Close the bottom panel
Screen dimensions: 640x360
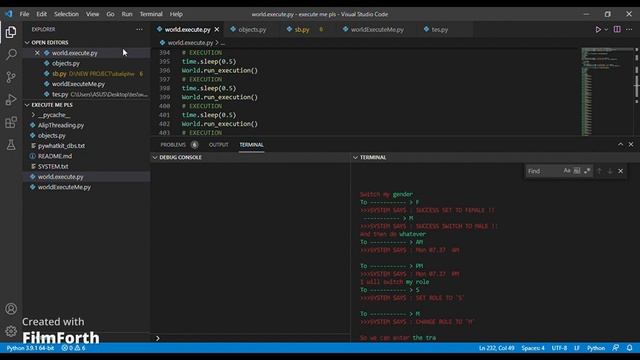click(631, 144)
